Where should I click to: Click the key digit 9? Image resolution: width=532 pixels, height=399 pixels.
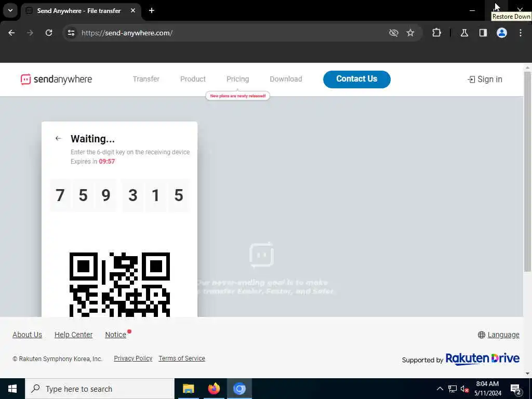pyautogui.click(x=106, y=195)
